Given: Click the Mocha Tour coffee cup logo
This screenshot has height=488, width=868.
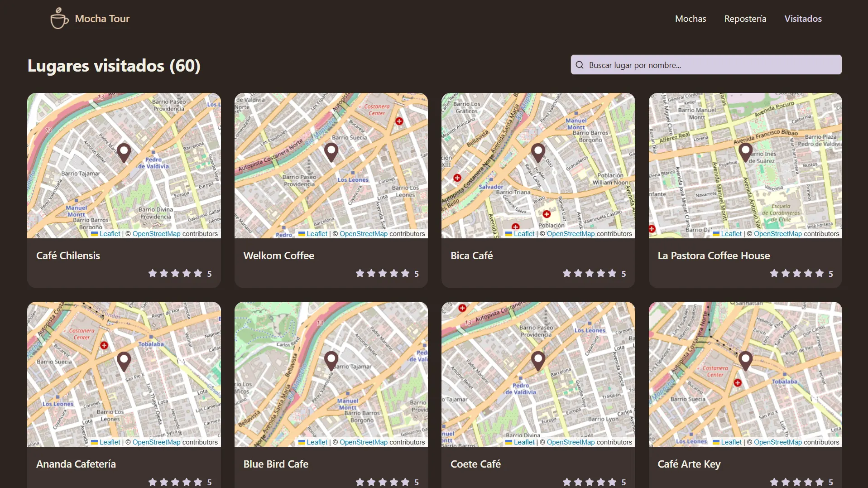Looking at the screenshot, I should (x=59, y=19).
